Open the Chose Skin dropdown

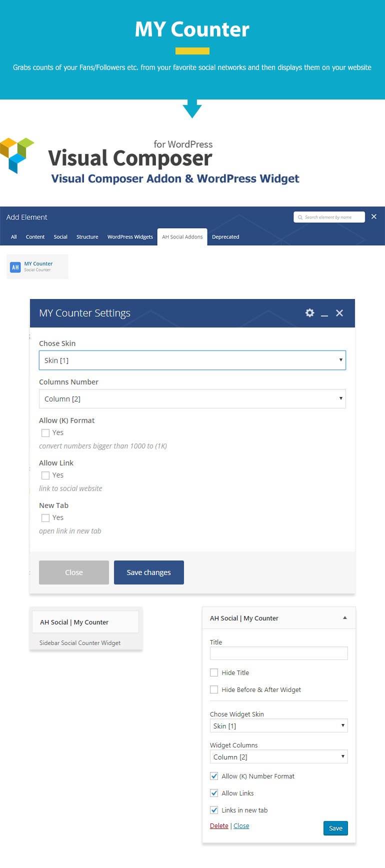(192, 360)
